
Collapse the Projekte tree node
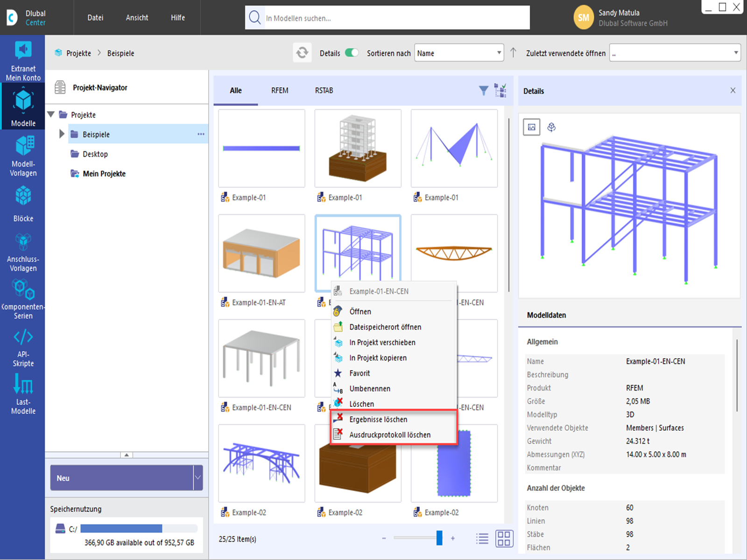pos(51,114)
